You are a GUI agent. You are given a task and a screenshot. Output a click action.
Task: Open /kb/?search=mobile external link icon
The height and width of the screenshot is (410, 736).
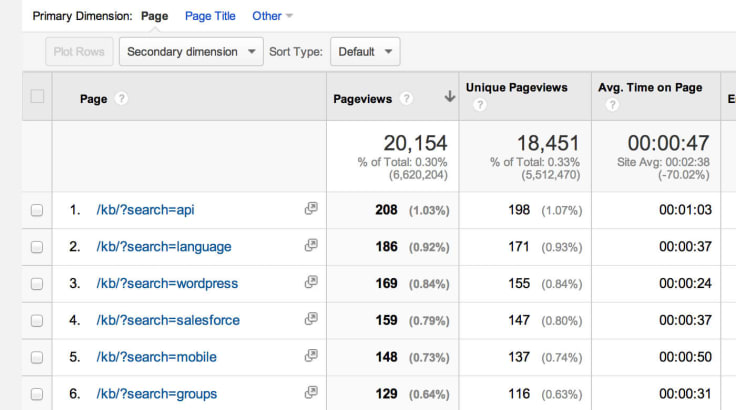point(311,356)
